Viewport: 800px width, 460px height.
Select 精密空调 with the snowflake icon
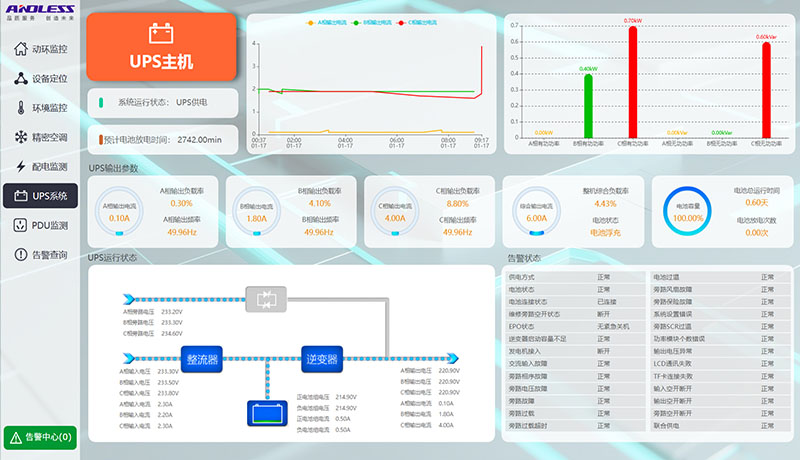(41, 137)
